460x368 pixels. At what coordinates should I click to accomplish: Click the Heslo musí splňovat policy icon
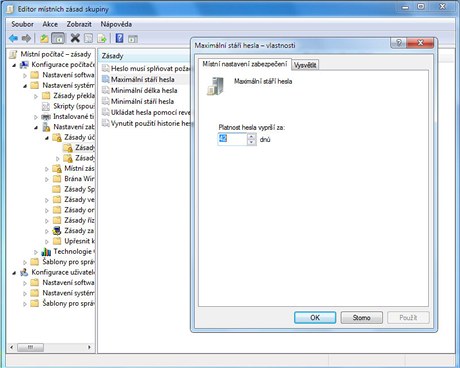click(106, 68)
